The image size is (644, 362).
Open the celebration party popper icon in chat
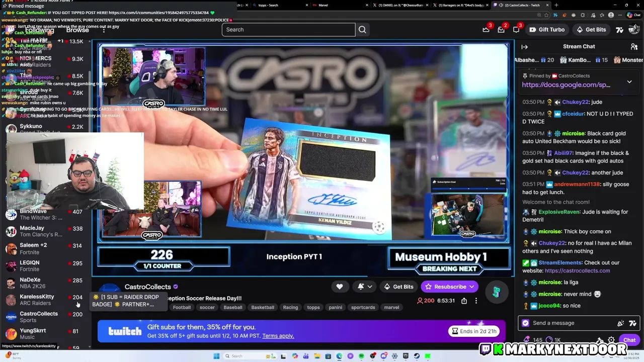(x=621, y=323)
